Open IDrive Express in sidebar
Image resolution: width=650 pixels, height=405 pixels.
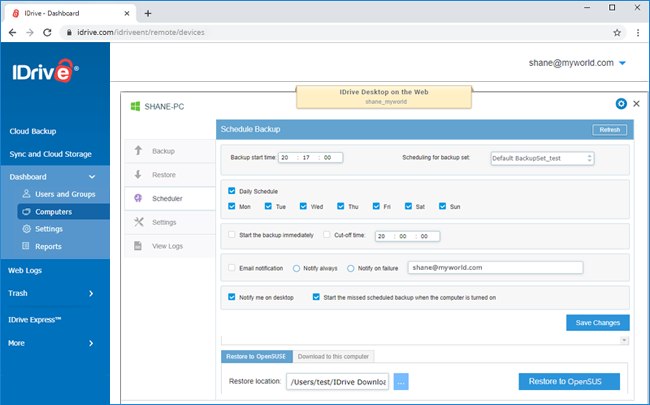coord(34,320)
